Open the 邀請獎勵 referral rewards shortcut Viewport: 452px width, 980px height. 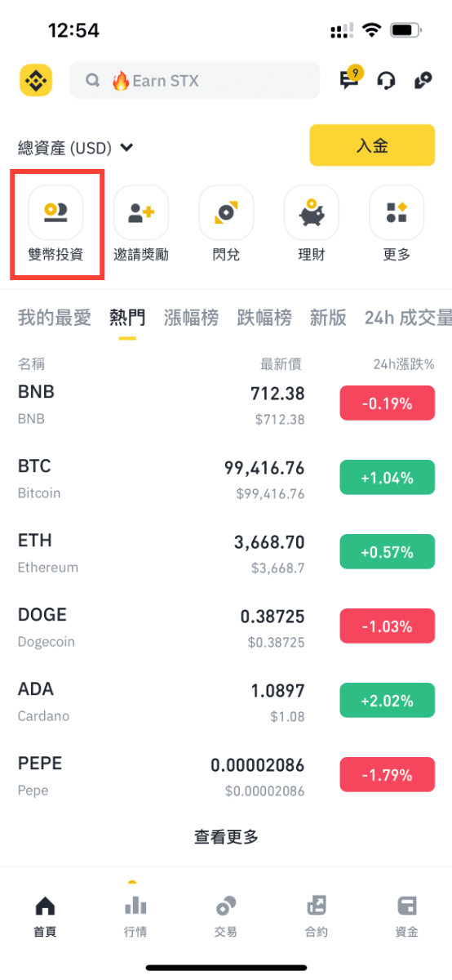point(141,223)
